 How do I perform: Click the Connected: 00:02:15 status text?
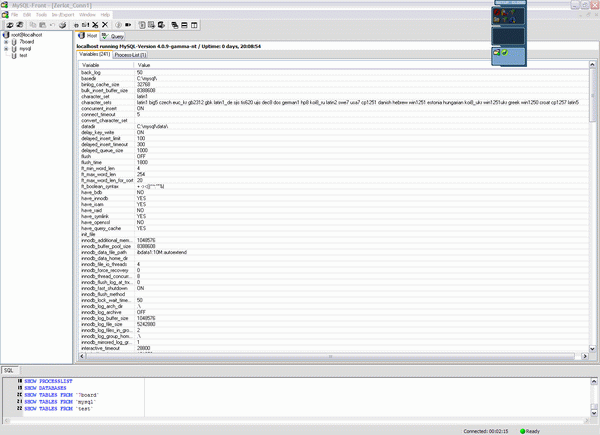click(486, 431)
